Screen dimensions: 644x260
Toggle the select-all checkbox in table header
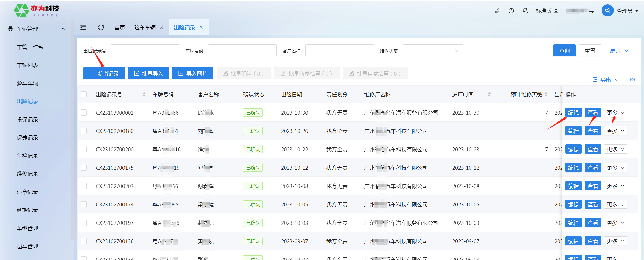pos(84,94)
